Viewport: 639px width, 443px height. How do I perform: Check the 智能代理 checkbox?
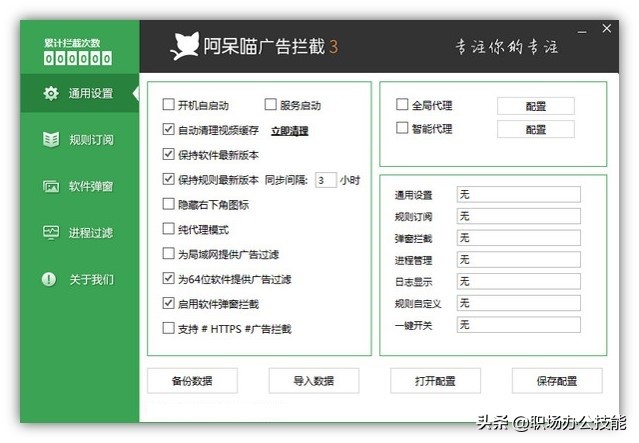click(402, 128)
